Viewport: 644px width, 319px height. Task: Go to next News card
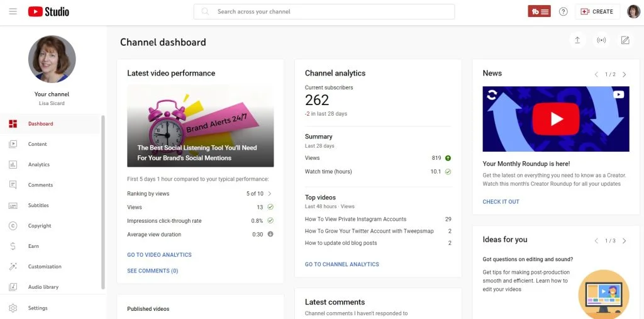pos(625,74)
